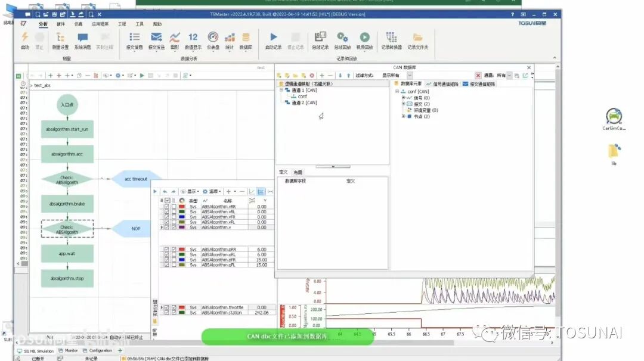
Task: Click the 启动 lightning start icon
Action: coord(25,38)
